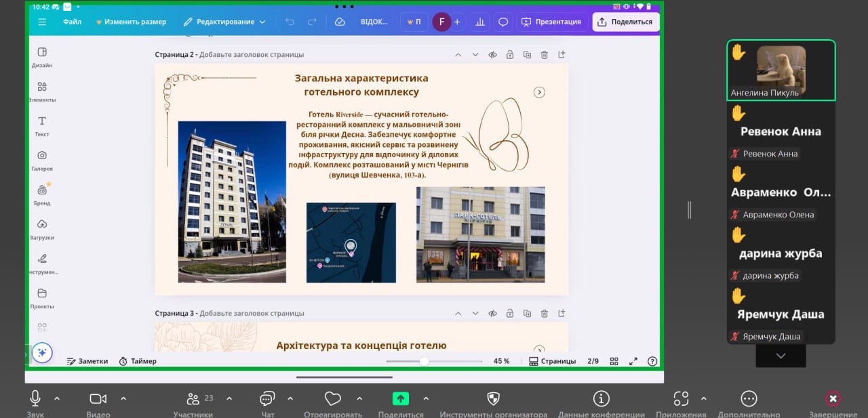Lock Страница 3 with padlock icon
This screenshot has height=418, width=868.
(x=509, y=314)
